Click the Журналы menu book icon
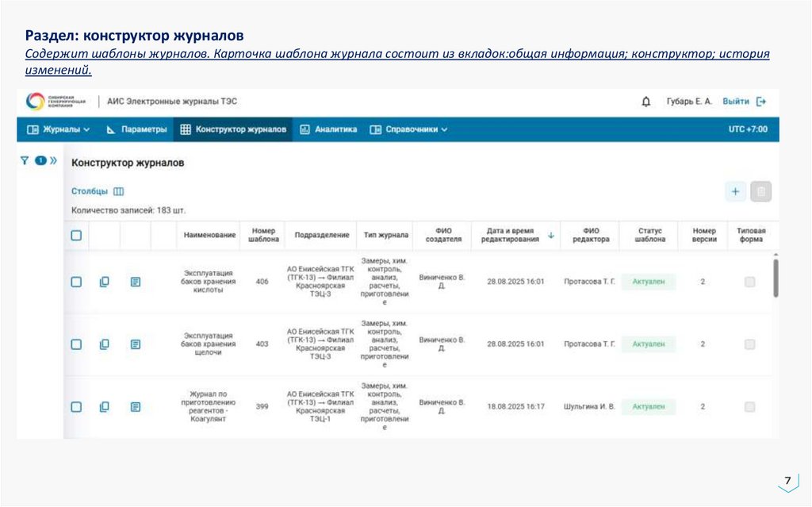Screen dimensions: 812x507 point(33,129)
